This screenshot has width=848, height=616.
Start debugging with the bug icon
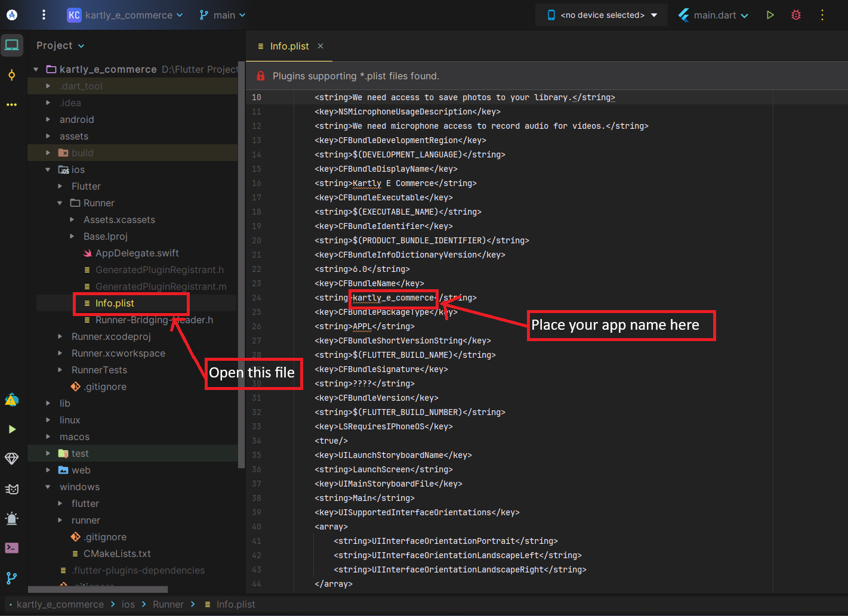coord(795,15)
